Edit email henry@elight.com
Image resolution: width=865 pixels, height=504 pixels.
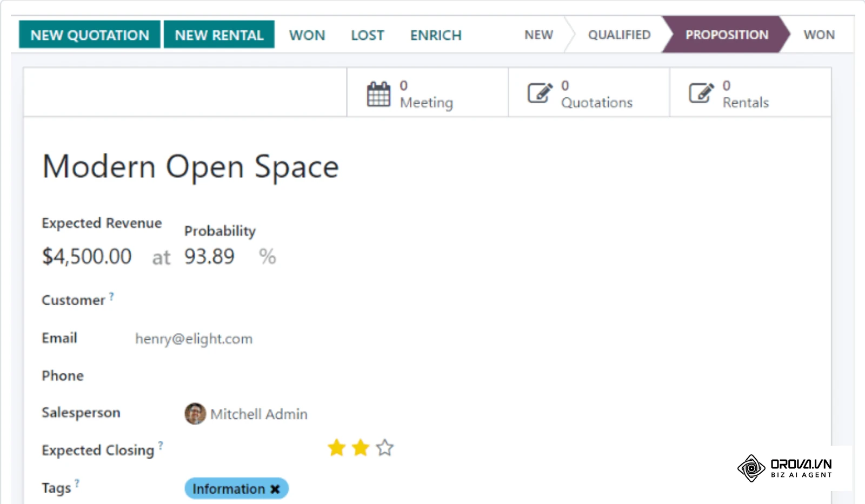pos(194,339)
